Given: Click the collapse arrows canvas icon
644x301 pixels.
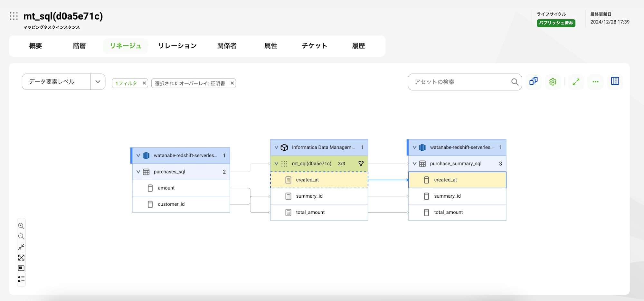Looking at the screenshot, I should click(x=21, y=247).
